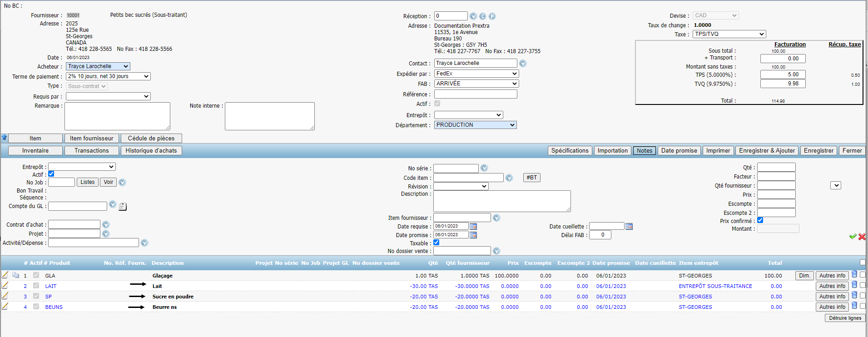Open the lookup arrow next to Contact field
Image resolution: width=868 pixels, height=337 pixels.
click(523, 63)
